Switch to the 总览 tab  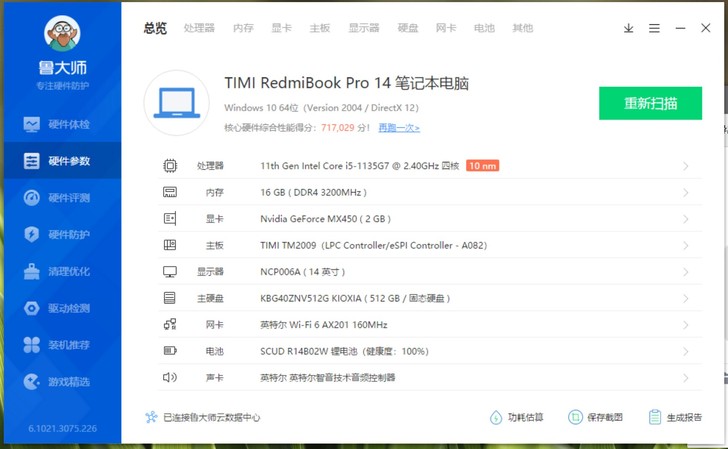pyautogui.click(x=155, y=28)
